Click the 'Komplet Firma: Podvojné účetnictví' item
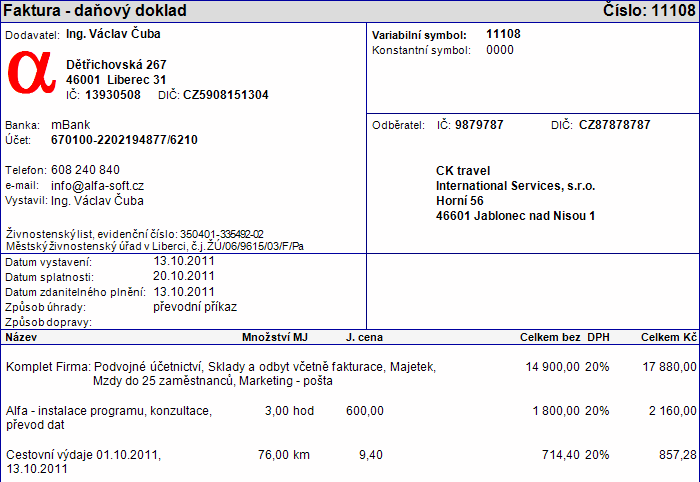 (x=221, y=367)
